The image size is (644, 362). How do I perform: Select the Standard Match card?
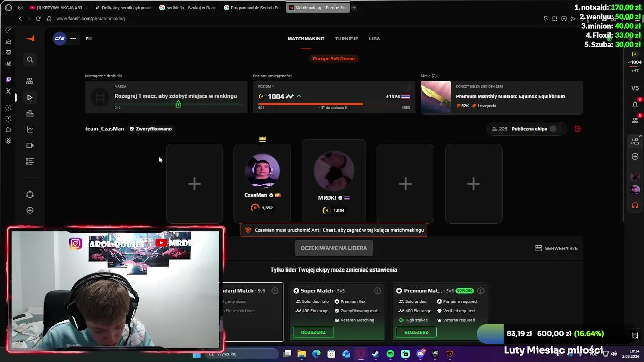click(254, 312)
